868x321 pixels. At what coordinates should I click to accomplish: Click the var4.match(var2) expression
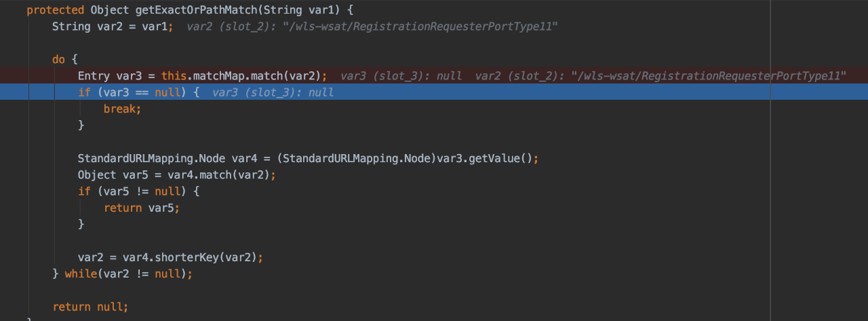coord(218,175)
